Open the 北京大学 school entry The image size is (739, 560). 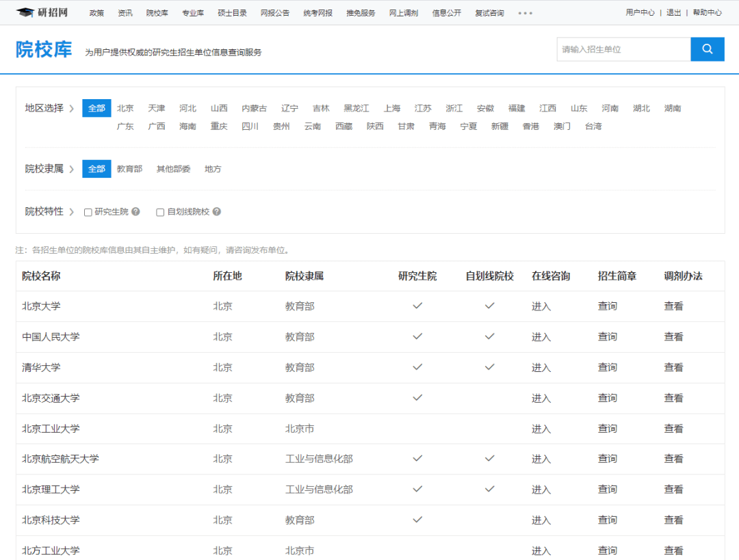pos(42,306)
